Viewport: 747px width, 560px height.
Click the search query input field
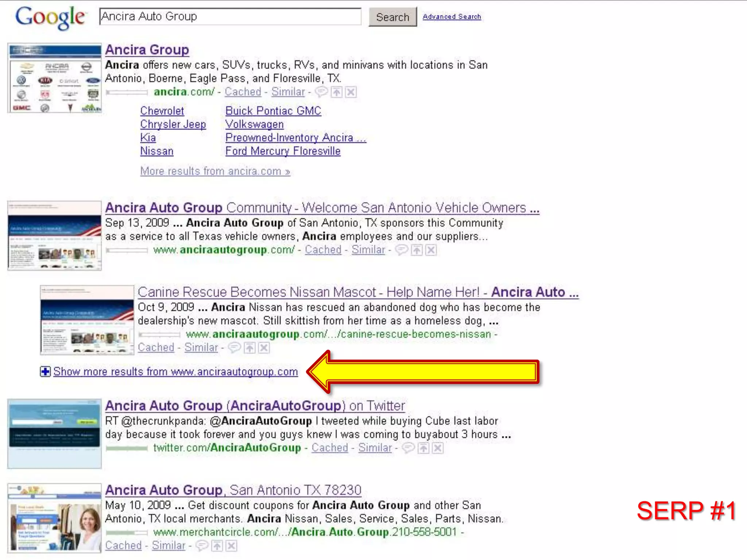[230, 17]
